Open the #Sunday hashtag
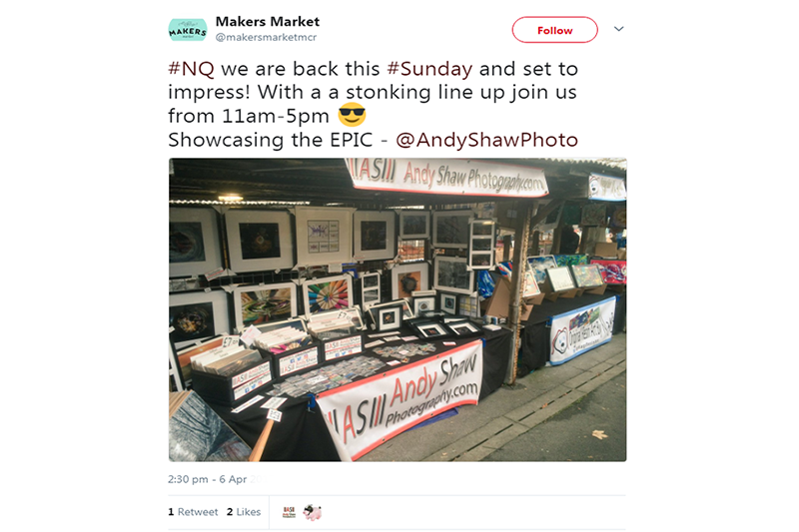 pyautogui.click(x=429, y=69)
